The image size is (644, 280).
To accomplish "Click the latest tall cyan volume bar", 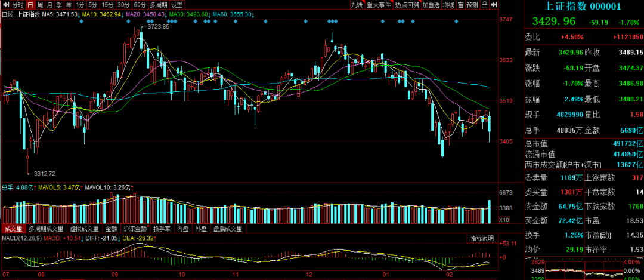I will 489,212.
